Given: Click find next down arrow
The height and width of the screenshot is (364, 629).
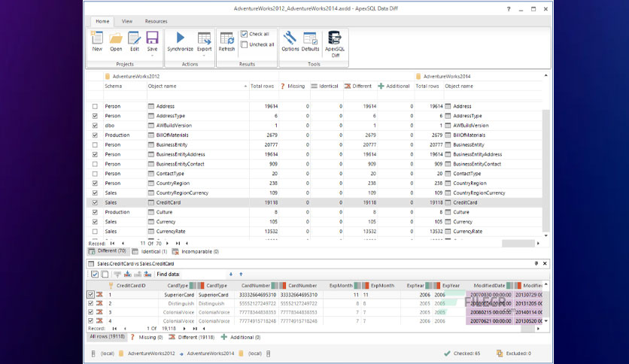Looking at the screenshot, I should 231,275.
